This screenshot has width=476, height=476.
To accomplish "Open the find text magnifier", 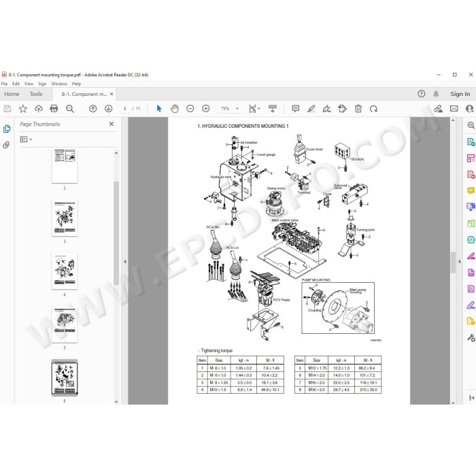I will 70,109.
